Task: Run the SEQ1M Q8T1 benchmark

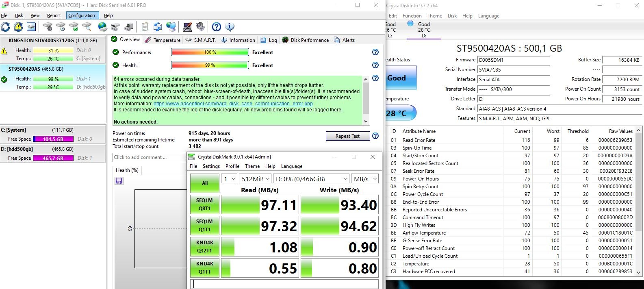Action: tap(205, 204)
